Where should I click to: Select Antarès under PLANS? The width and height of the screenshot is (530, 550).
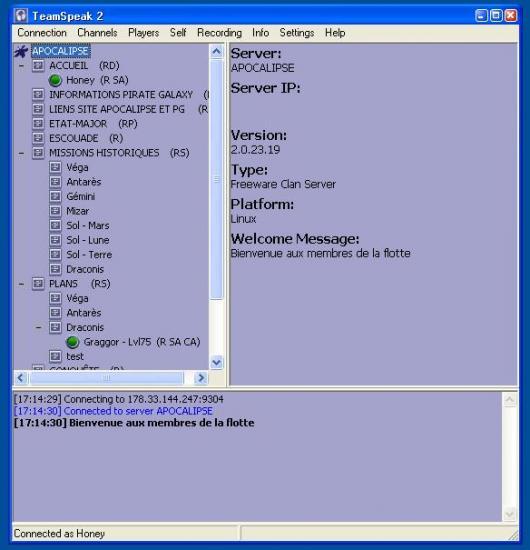pos(84,313)
